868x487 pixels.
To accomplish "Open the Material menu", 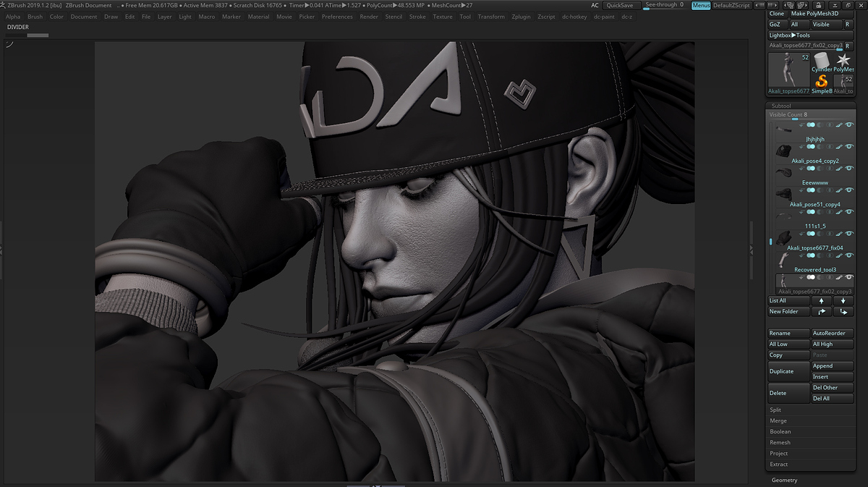I will coord(258,17).
